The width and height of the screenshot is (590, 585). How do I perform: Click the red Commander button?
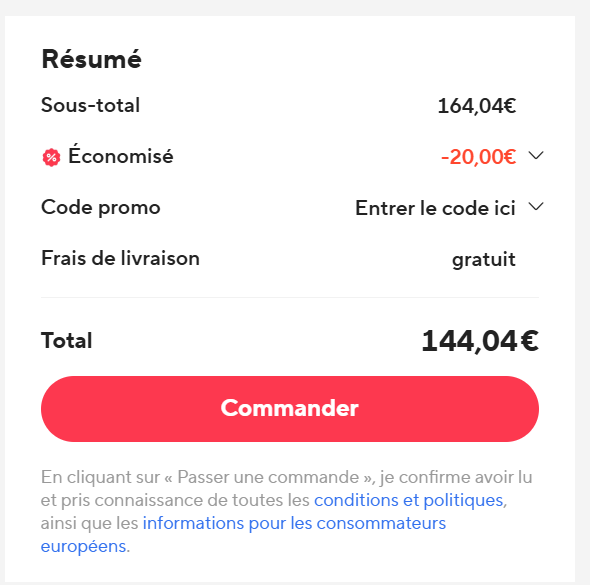(x=290, y=409)
